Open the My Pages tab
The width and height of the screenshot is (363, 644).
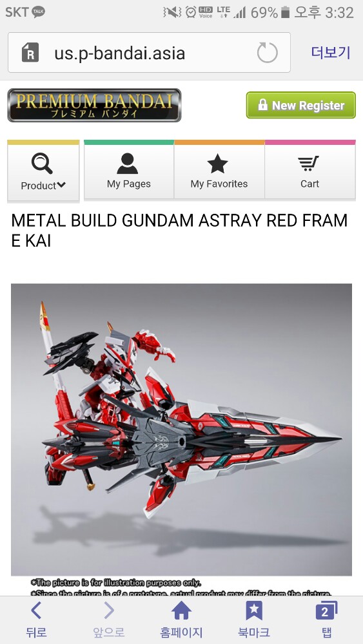(129, 170)
